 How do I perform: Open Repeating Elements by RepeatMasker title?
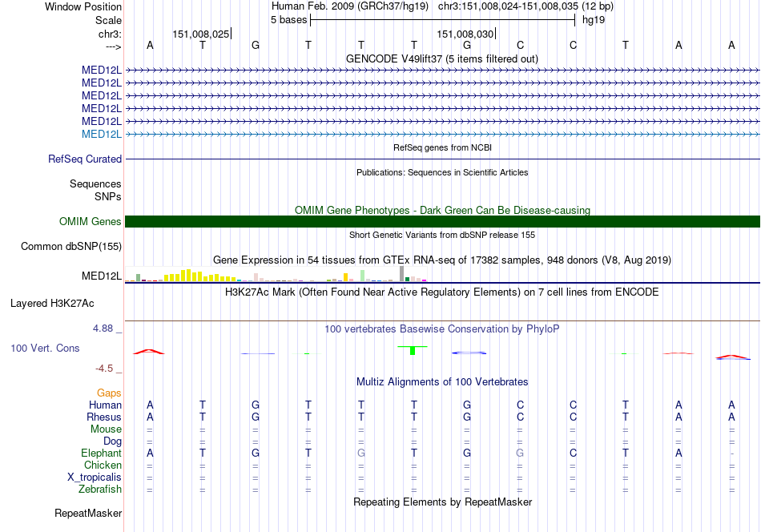442,502
